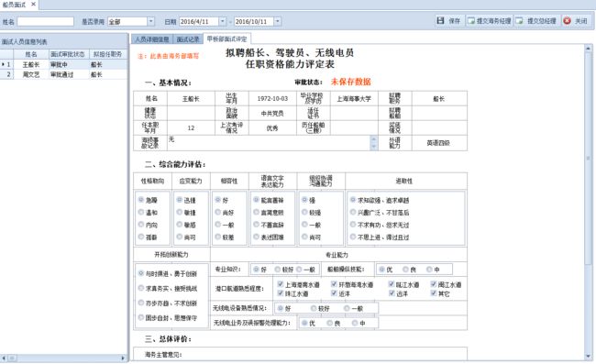Image resolution: width=596 pixels, height=364 pixels.
Task: Click the 姓名 search input field
Action: pos(45,22)
